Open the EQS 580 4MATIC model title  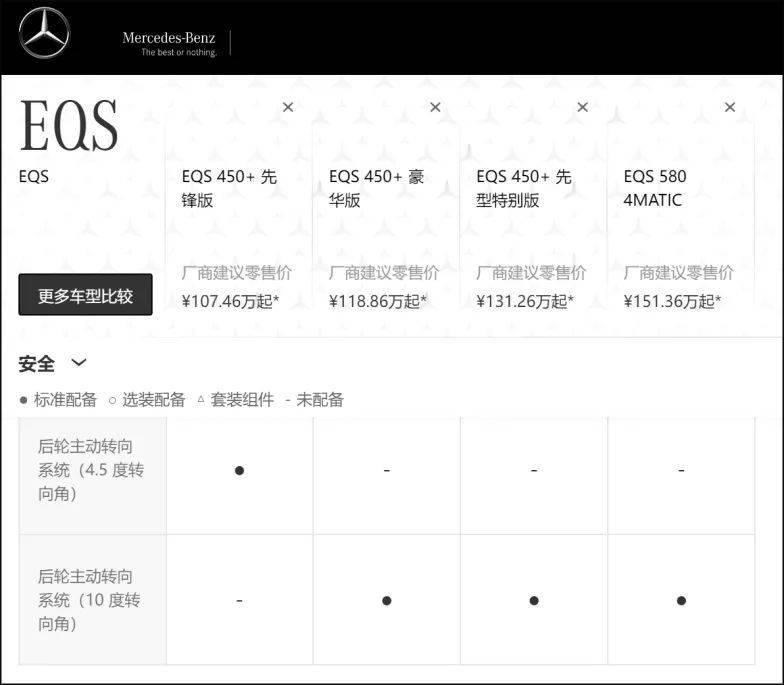(x=654, y=188)
